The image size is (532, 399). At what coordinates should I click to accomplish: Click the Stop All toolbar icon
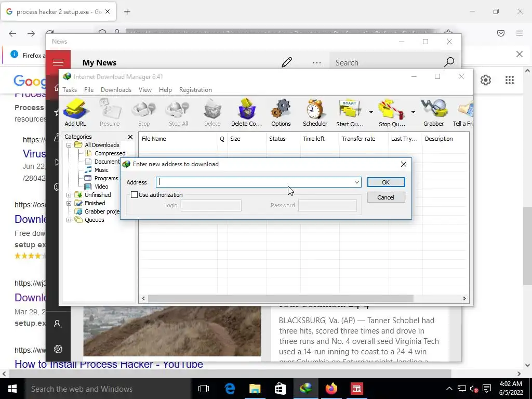click(179, 113)
